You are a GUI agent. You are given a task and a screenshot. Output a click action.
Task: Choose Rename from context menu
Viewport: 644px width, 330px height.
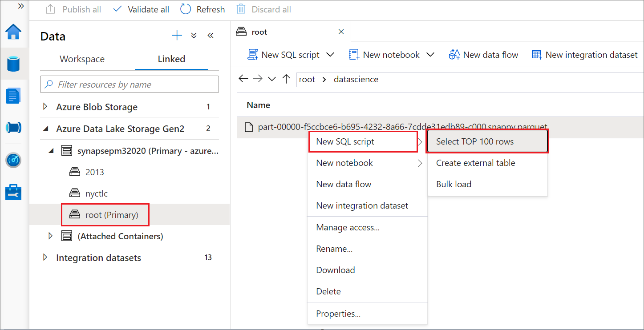(367, 249)
